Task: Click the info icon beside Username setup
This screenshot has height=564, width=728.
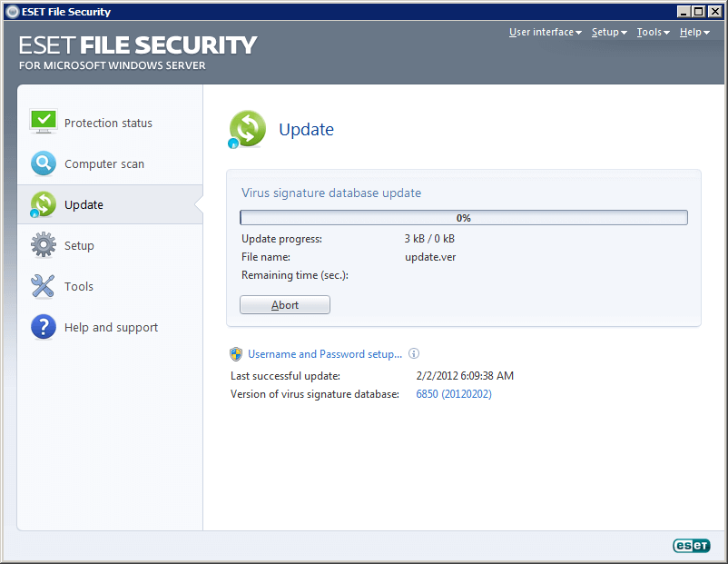Action: 414,353
